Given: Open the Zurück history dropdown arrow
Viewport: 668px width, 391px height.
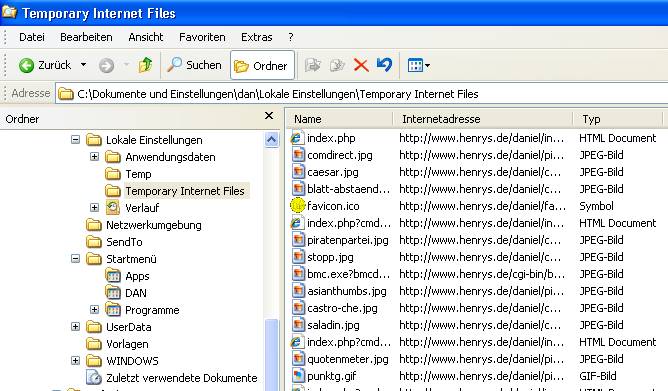Looking at the screenshot, I should (84, 65).
